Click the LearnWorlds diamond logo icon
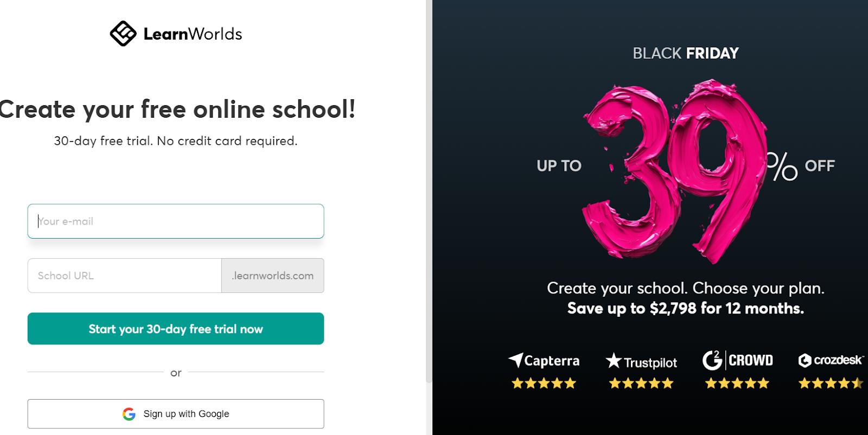This screenshot has height=435, width=868. 123,34
